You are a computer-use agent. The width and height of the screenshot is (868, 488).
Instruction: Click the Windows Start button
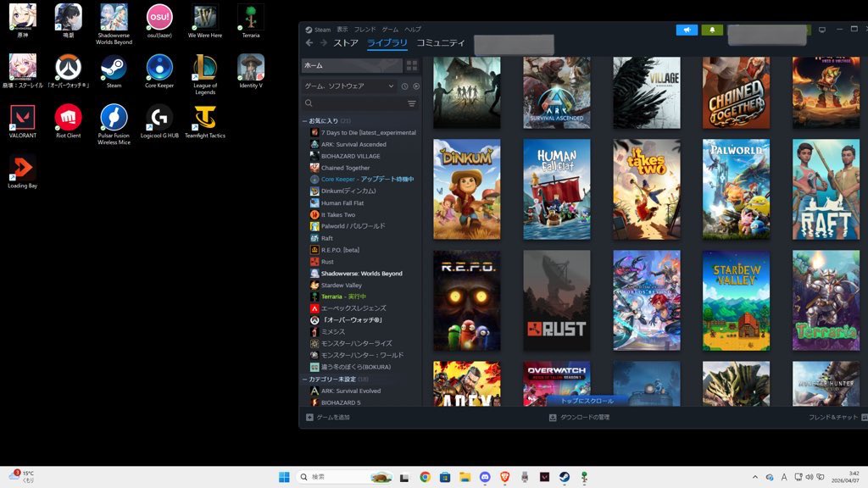coord(284,477)
